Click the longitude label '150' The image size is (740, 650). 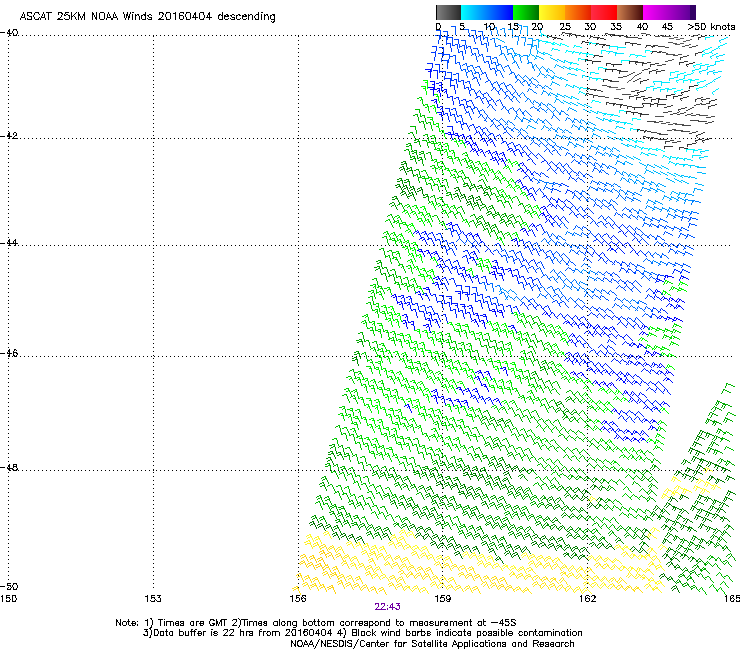pos(8,599)
